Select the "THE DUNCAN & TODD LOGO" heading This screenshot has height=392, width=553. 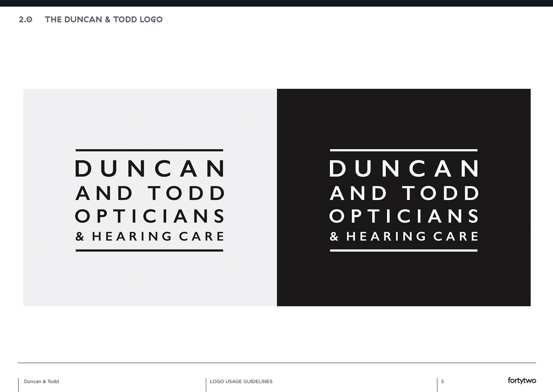tap(104, 19)
